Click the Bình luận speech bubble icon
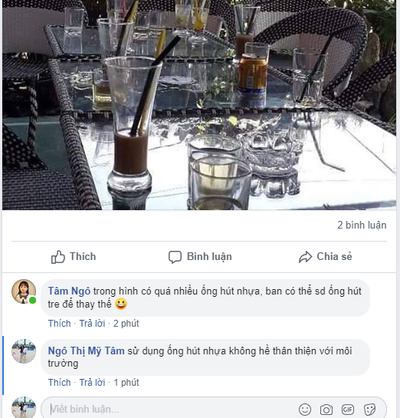 (x=175, y=257)
